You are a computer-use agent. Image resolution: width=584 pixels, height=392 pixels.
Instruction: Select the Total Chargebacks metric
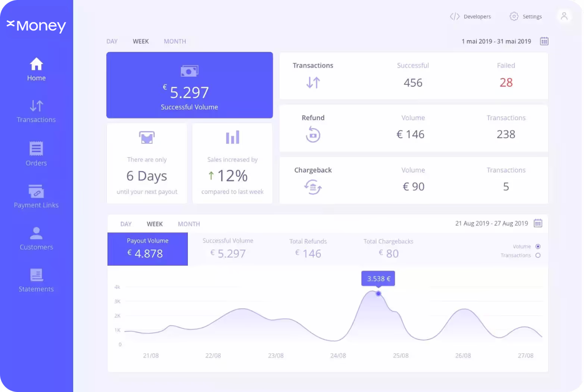coord(388,249)
